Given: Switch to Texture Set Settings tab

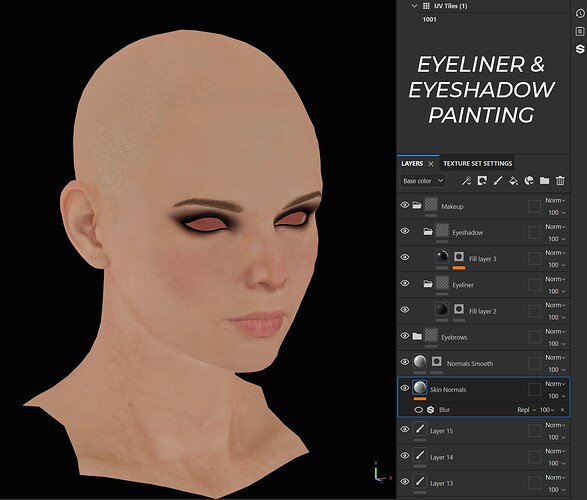Looking at the screenshot, I should [478, 164].
